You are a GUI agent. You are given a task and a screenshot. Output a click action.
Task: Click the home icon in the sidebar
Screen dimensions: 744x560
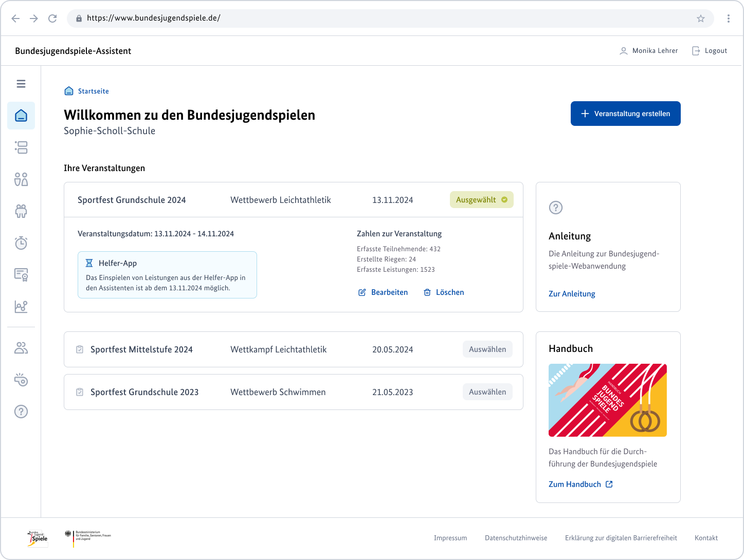21,116
